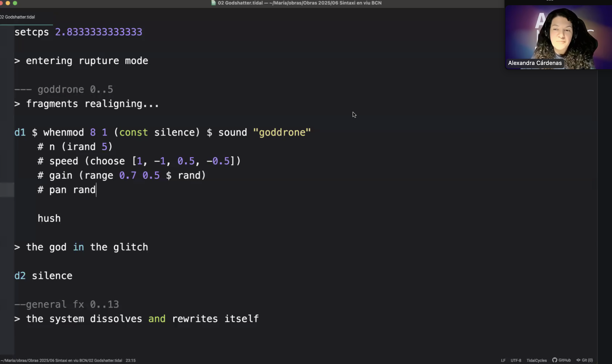Screen dimensions: 612x364
Task: Place cursor on the hush line
Action: 49,218
